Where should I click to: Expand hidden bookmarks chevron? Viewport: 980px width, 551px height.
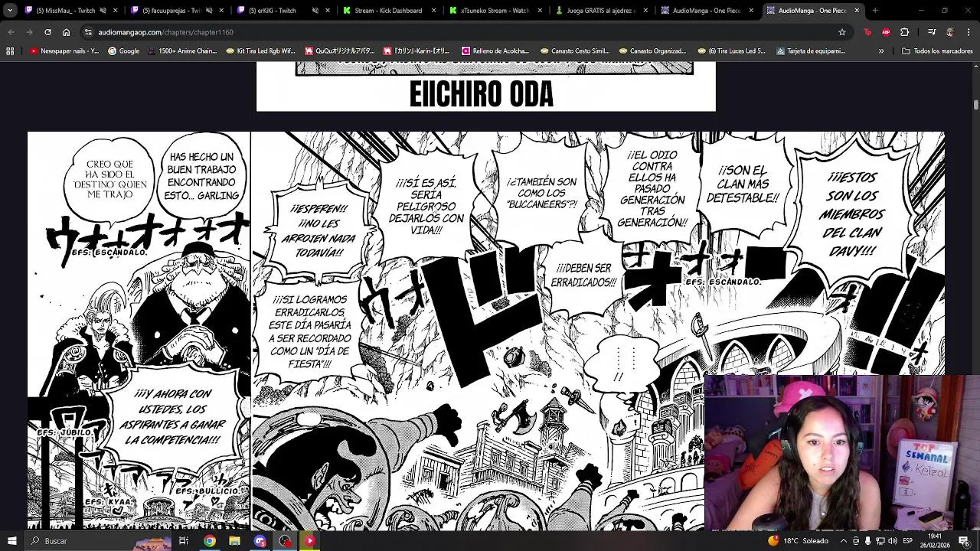pyautogui.click(x=881, y=51)
